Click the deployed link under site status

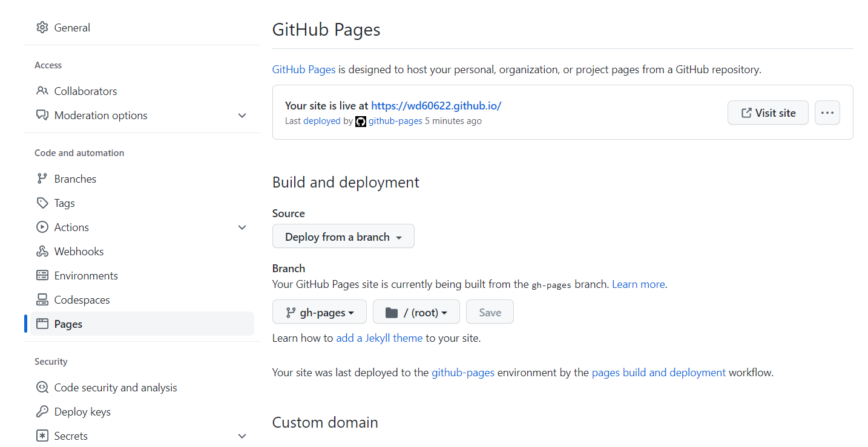point(322,121)
